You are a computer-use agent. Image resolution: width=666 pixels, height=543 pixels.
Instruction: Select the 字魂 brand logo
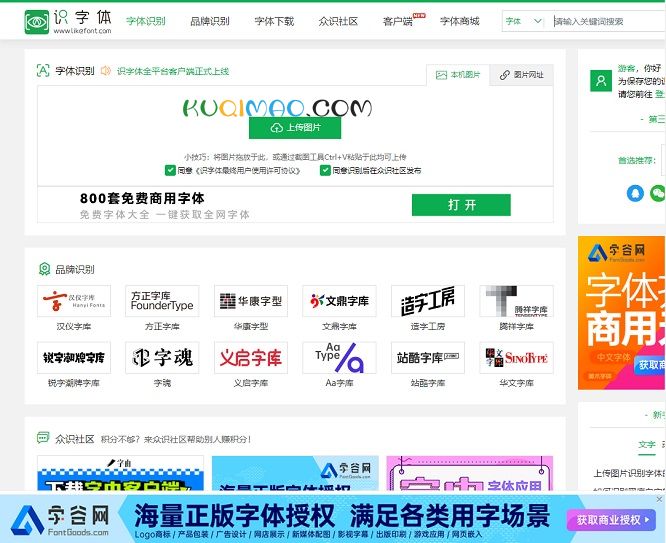click(x=162, y=357)
